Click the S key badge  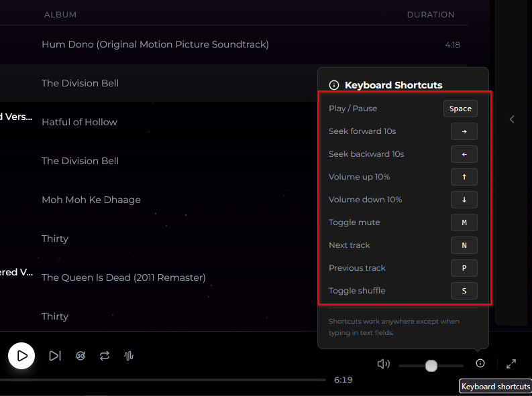click(464, 291)
